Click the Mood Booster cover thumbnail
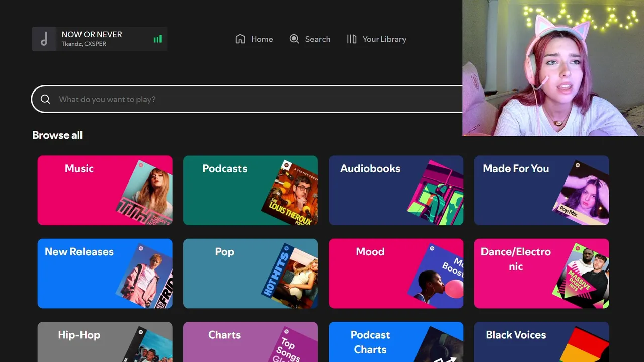The image size is (644, 362). pos(436,277)
